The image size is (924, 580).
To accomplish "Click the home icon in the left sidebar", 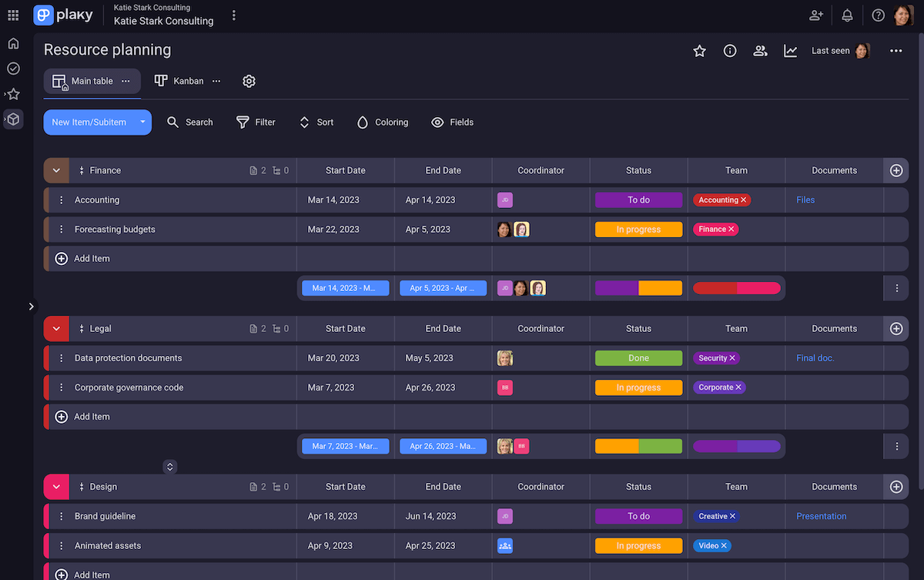I will tap(12, 43).
